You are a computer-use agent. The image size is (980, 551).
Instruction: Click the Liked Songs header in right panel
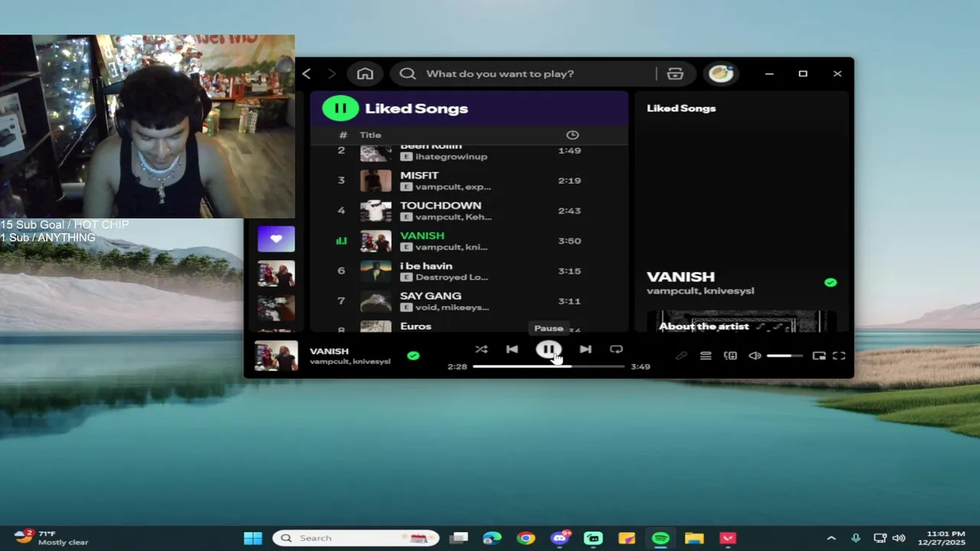681,108
